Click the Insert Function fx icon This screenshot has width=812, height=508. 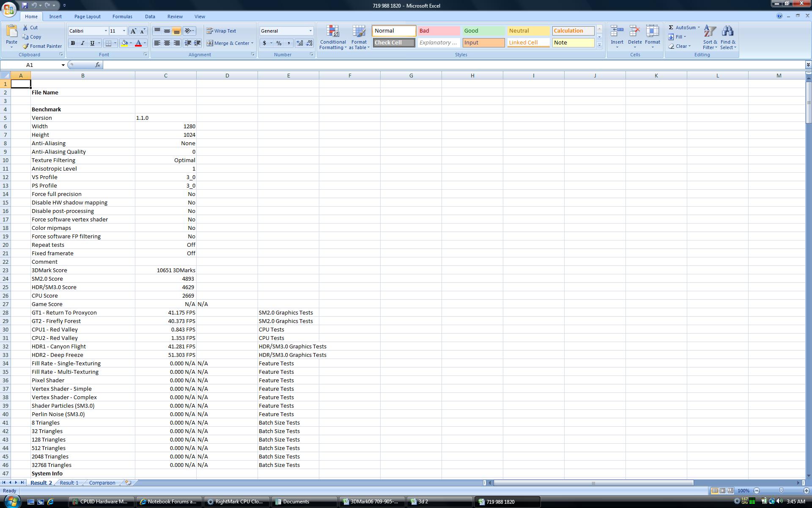pyautogui.click(x=98, y=65)
